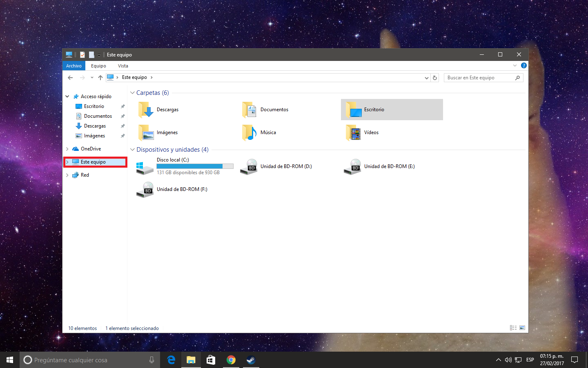This screenshot has height=368, width=588.
Task: Open Steam from the taskbar
Action: point(251,360)
